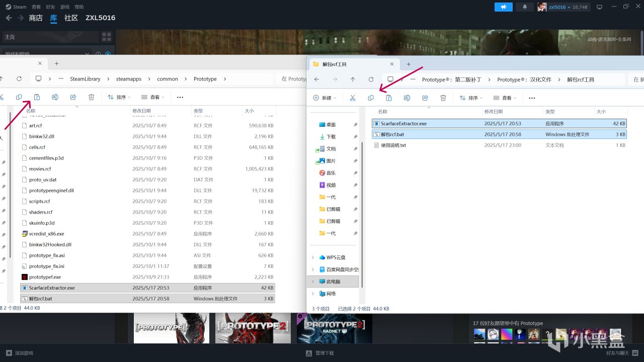This screenshot has width=644, height=362.
Task: Select the Prototype game thumbnail in the Steam library
Action: tap(172, 328)
